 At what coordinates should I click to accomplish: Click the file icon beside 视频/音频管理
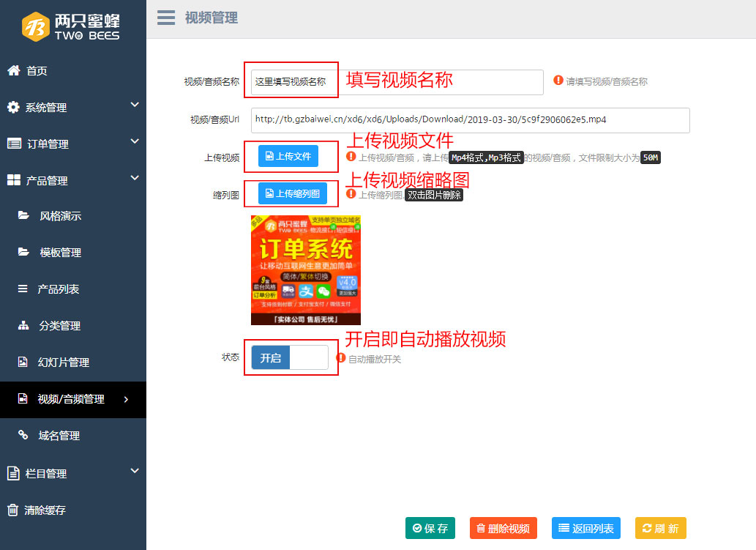coord(23,398)
